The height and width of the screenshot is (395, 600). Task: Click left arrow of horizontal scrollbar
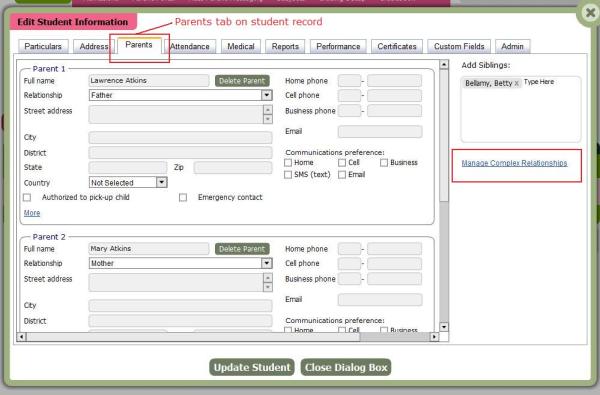[21, 337]
